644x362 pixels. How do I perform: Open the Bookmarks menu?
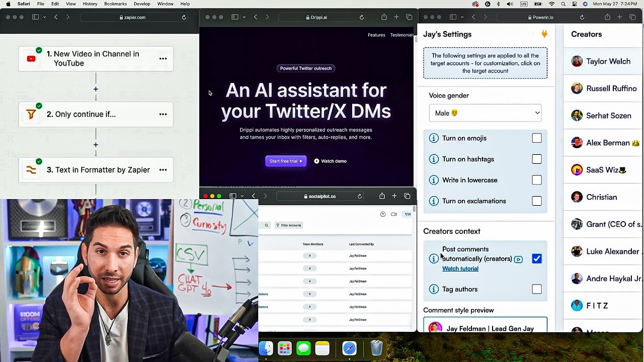[x=116, y=4]
